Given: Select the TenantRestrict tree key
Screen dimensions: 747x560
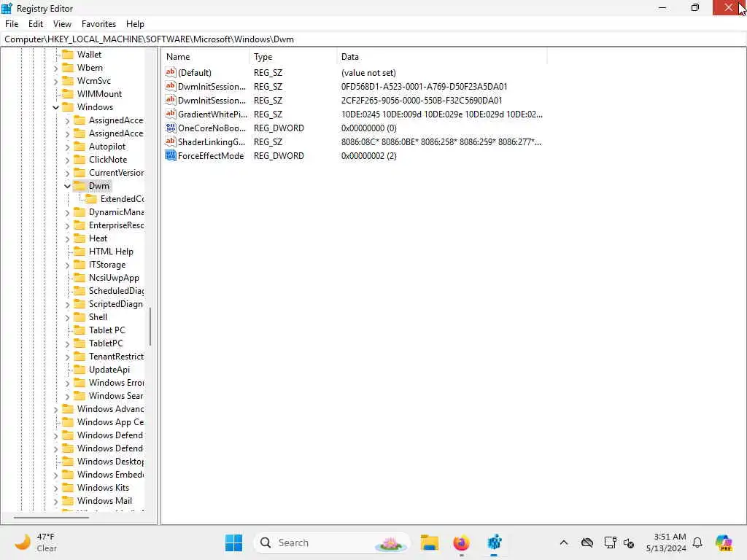Looking at the screenshot, I should click(x=116, y=356).
